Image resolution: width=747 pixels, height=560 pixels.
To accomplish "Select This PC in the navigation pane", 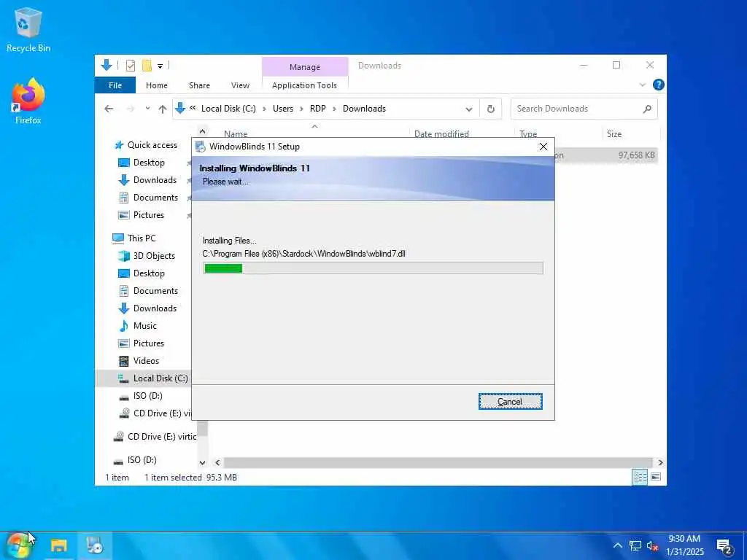I will click(x=134, y=238).
